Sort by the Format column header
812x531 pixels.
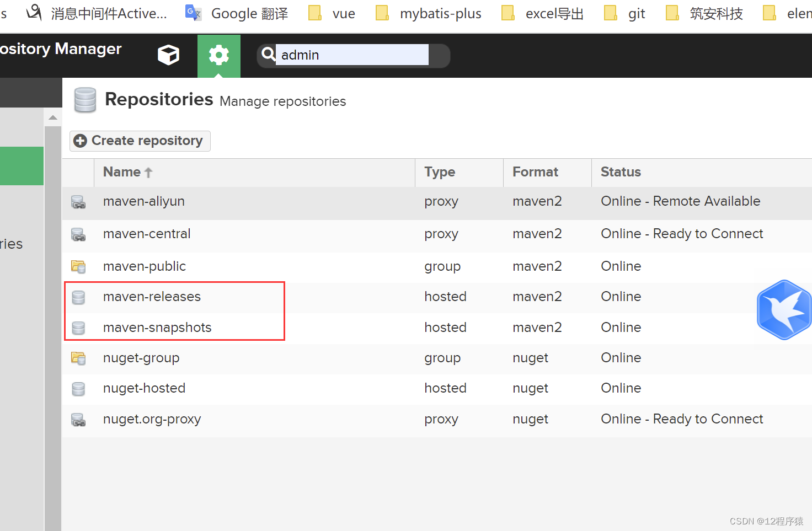[547, 172]
